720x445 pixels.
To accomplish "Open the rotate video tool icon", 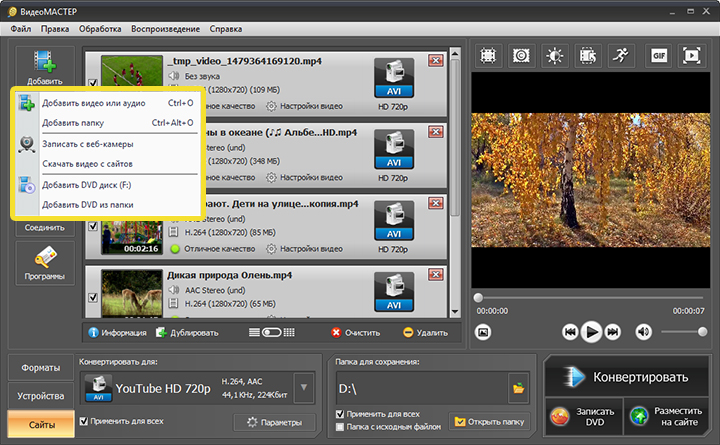I will tap(588, 56).
